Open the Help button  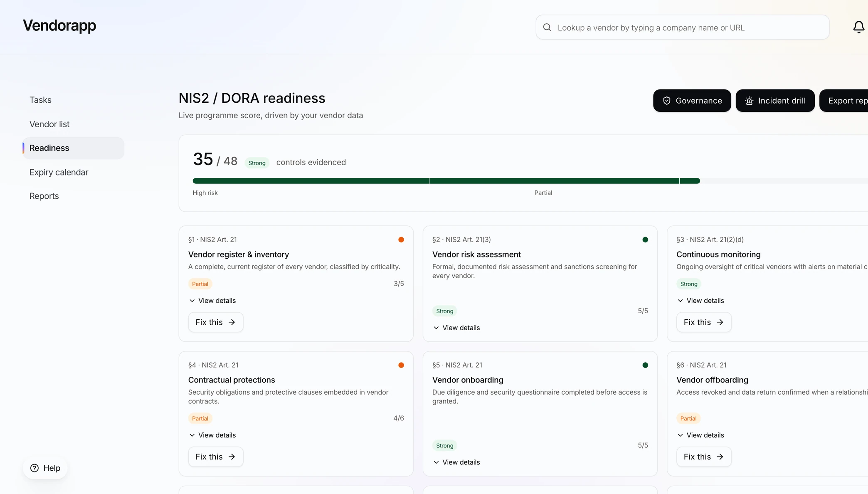[45, 468]
